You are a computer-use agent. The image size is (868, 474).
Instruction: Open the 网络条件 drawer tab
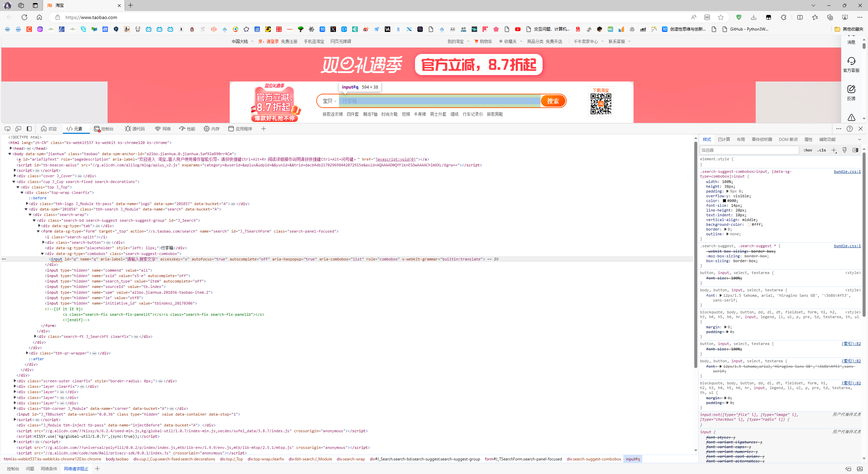pyautogui.click(x=49, y=469)
